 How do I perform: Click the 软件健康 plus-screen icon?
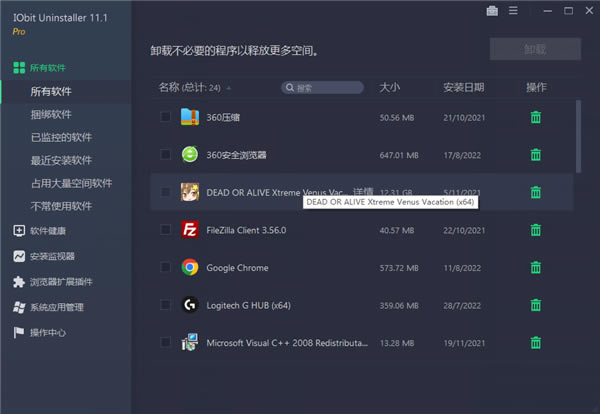point(19,231)
